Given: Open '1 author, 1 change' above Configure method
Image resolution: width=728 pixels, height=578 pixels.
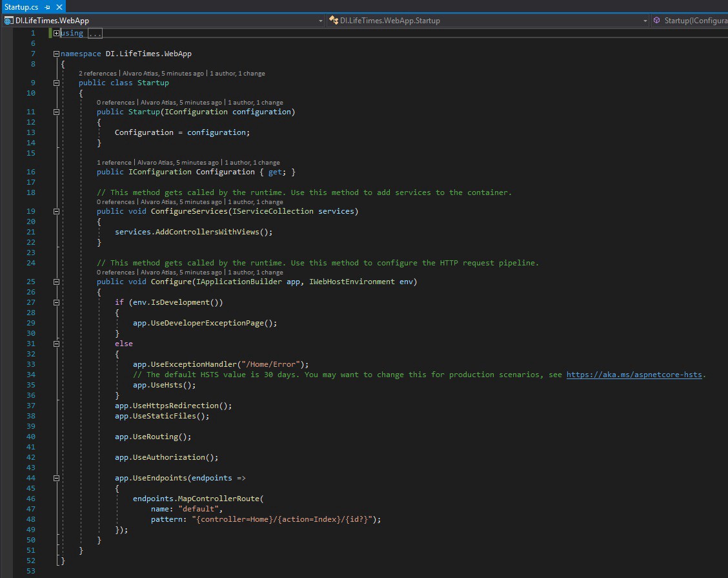Looking at the screenshot, I should click(255, 273).
